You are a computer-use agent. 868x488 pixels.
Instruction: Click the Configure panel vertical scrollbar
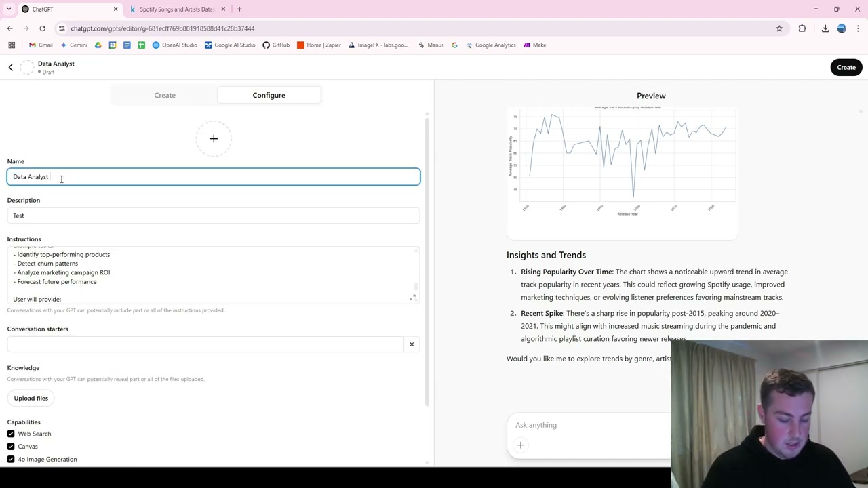(427, 262)
